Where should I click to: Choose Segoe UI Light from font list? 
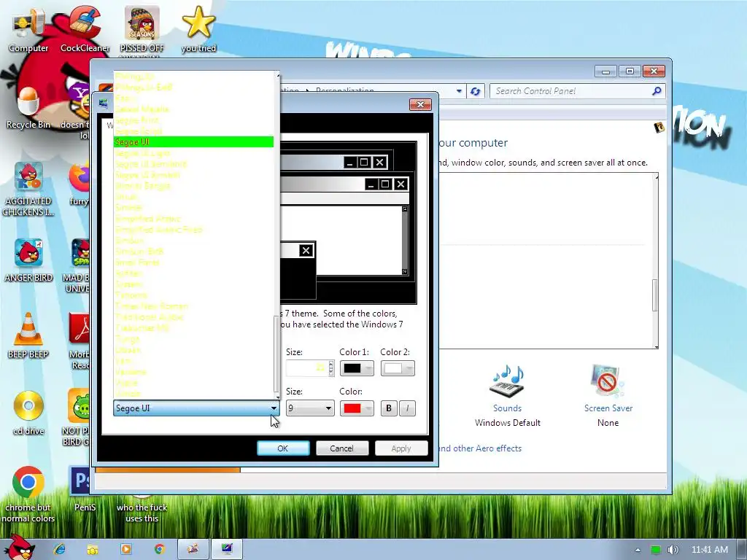(193, 153)
